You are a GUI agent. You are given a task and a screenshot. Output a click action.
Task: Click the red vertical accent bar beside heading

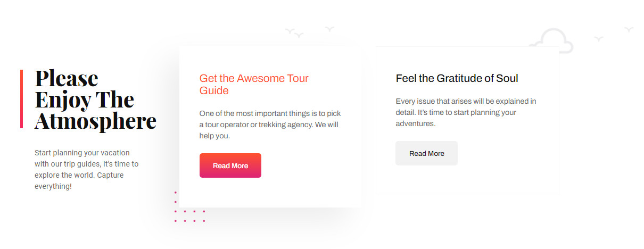pyautogui.click(x=21, y=98)
